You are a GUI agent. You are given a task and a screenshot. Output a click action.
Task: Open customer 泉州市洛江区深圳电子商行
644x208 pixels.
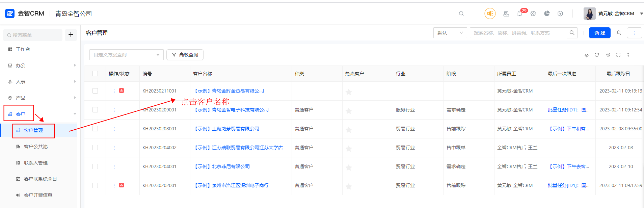tap(231, 185)
